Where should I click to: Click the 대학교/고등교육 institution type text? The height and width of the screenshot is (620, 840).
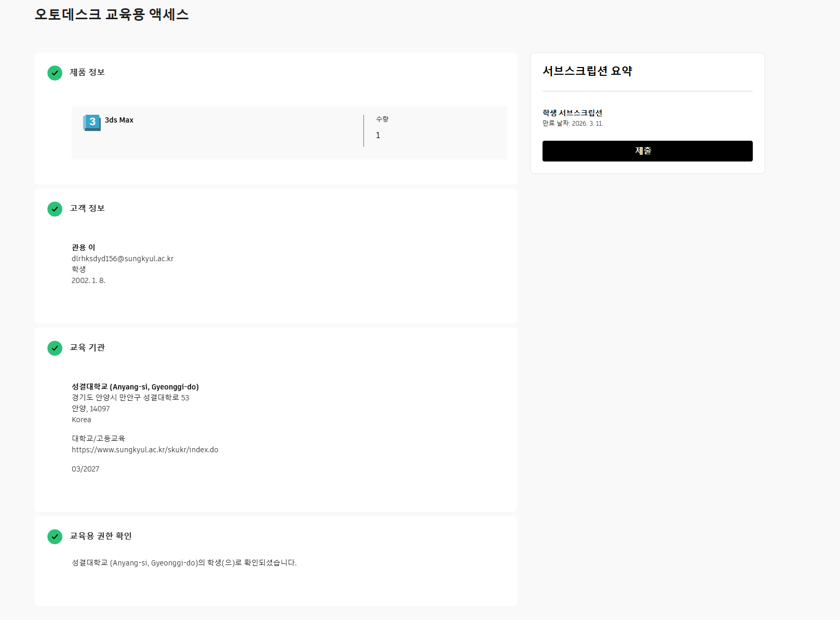click(99, 438)
